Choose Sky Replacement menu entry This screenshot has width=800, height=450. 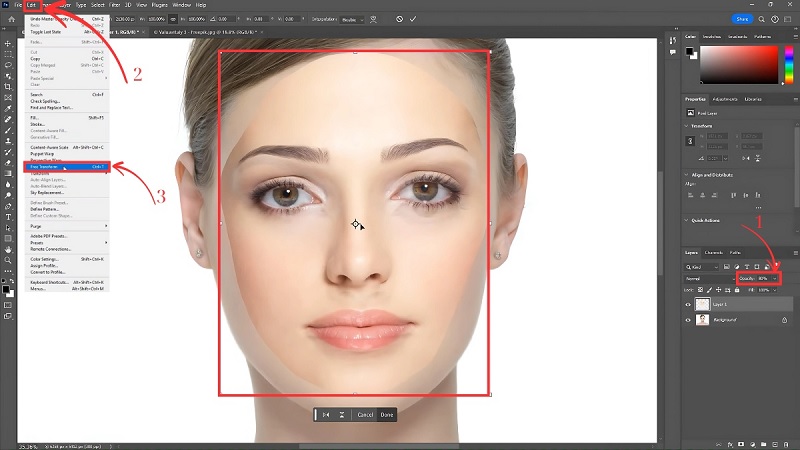pyautogui.click(x=67, y=193)
